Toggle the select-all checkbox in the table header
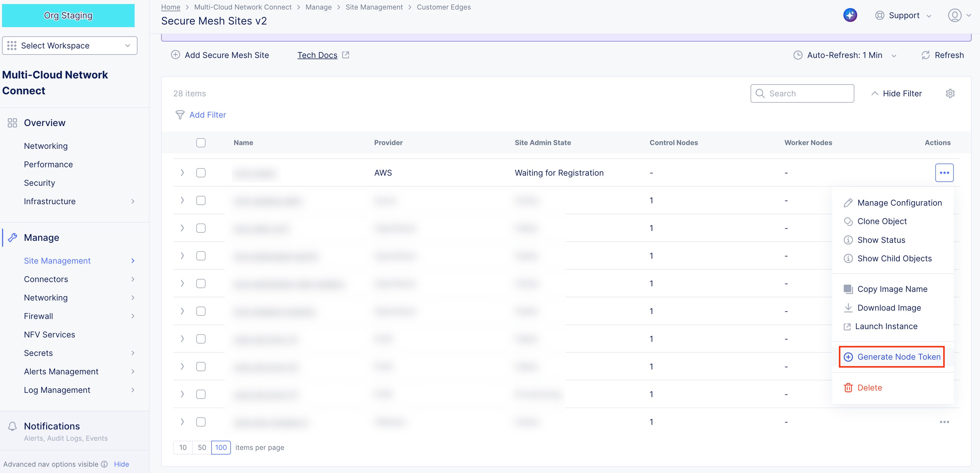 coord(201,143)
